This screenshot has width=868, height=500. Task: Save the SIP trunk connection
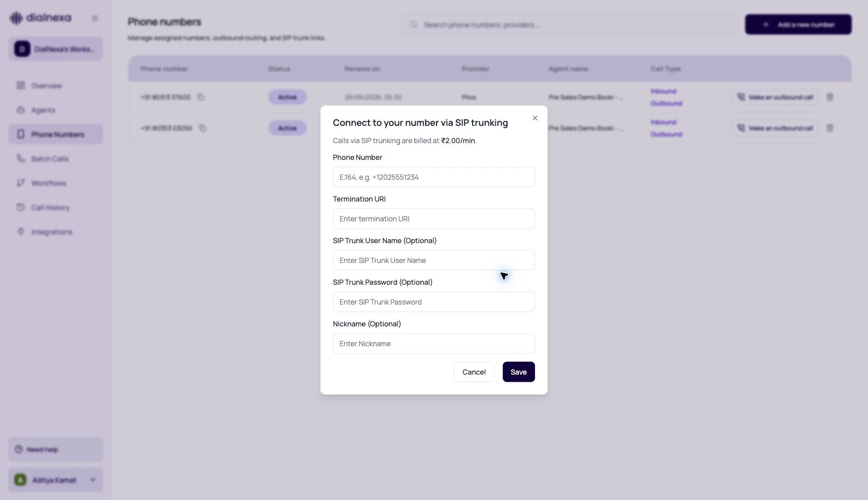coord(518,372)
